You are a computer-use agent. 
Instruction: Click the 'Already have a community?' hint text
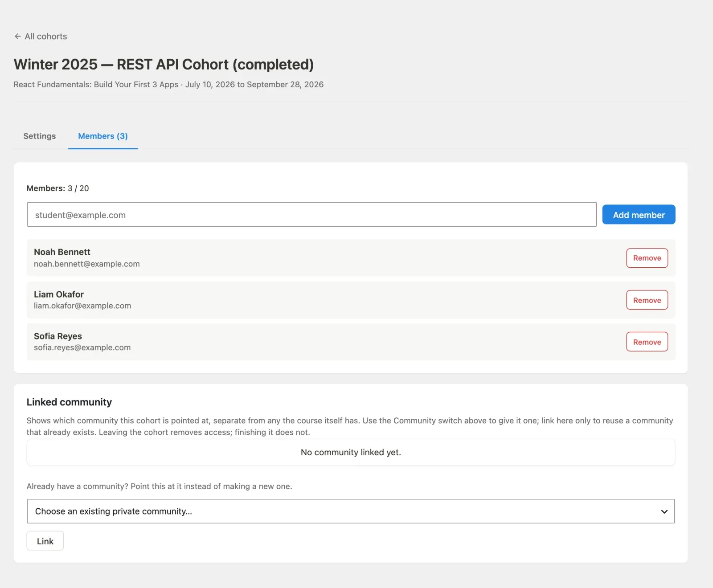point(159,486)
